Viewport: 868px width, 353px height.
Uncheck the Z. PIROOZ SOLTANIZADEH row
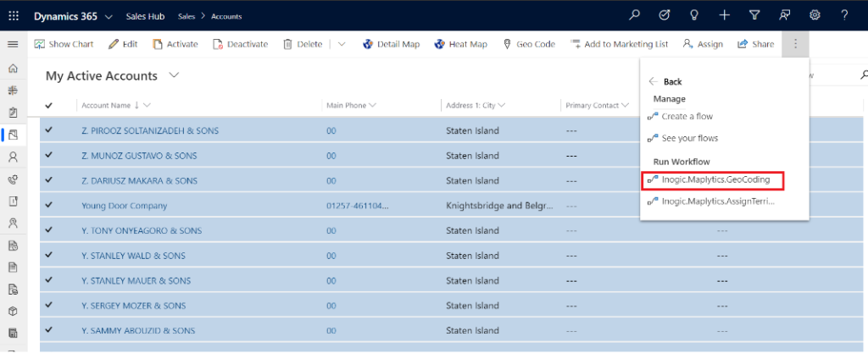(x=48, y=130)
